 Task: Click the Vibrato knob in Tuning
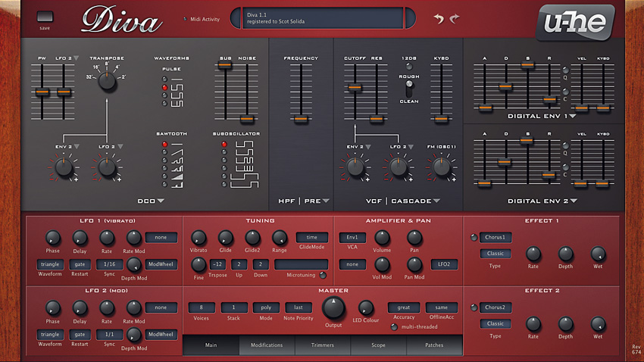[x=199, y=238]
